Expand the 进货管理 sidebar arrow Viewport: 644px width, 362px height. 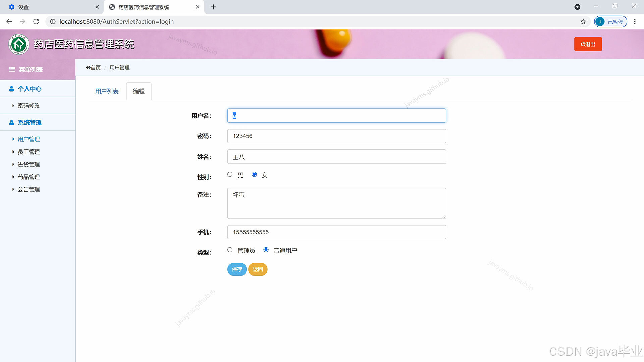(13, 164)
